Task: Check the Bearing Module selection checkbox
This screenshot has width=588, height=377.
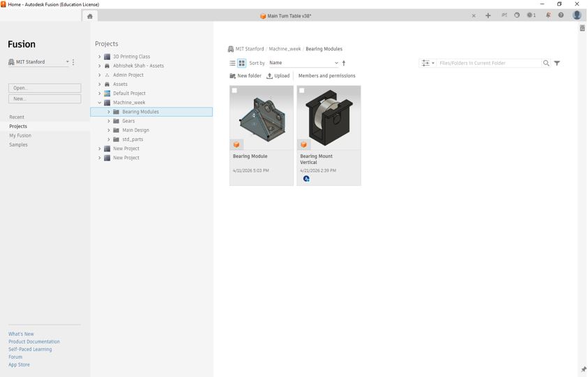Action: point(234,91)
